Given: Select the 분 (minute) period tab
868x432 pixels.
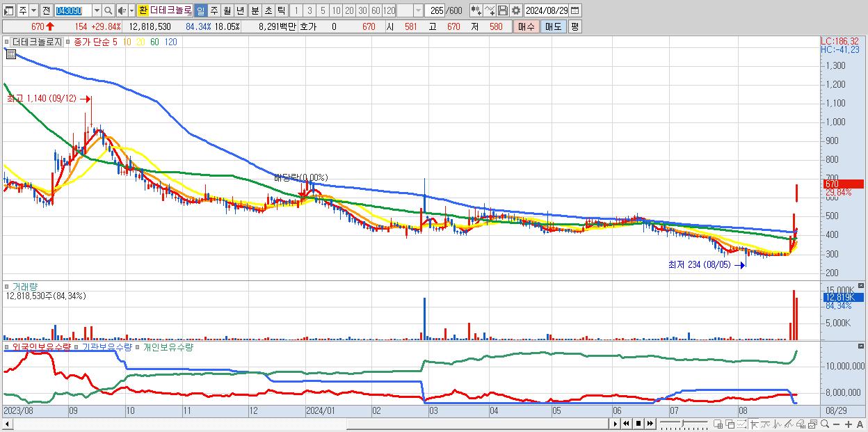Looking at the screenshot, I should click(255, 10).
